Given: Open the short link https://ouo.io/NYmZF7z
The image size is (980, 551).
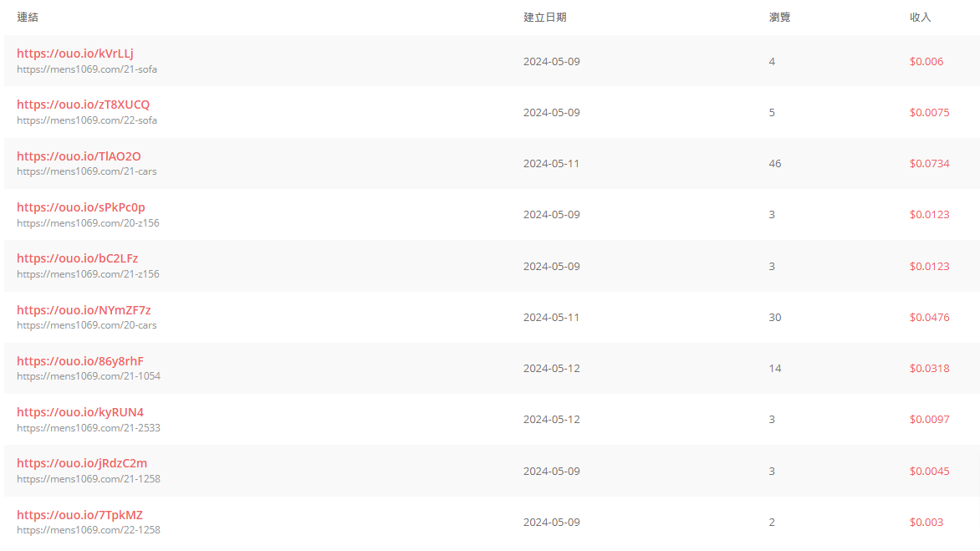Looking at the screenshot, I should click(x=84, y=310).
